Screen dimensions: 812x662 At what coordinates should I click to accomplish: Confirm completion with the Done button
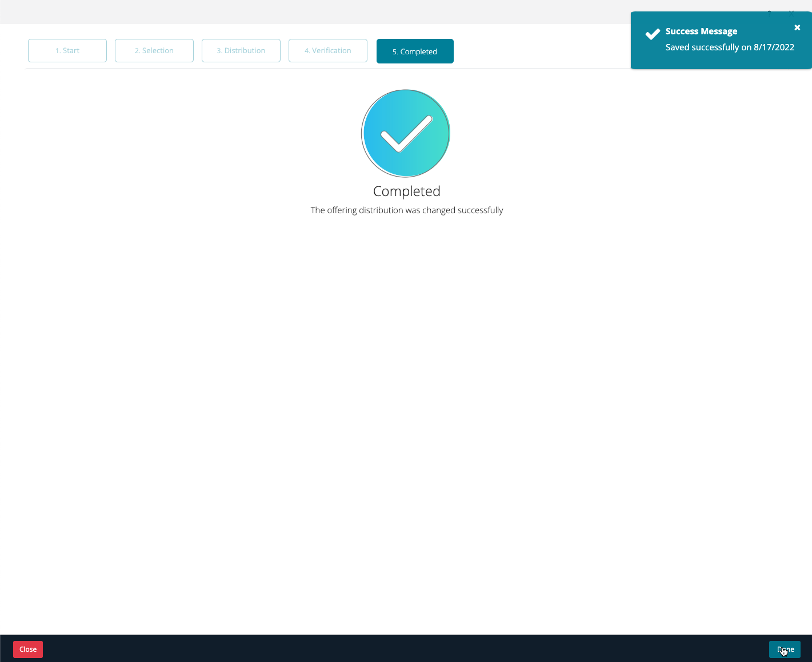point(785,649)
